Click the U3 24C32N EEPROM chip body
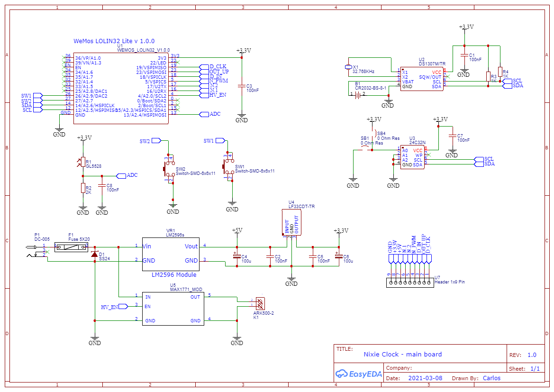This screenshot has width=554, height=392. [412, 157]
